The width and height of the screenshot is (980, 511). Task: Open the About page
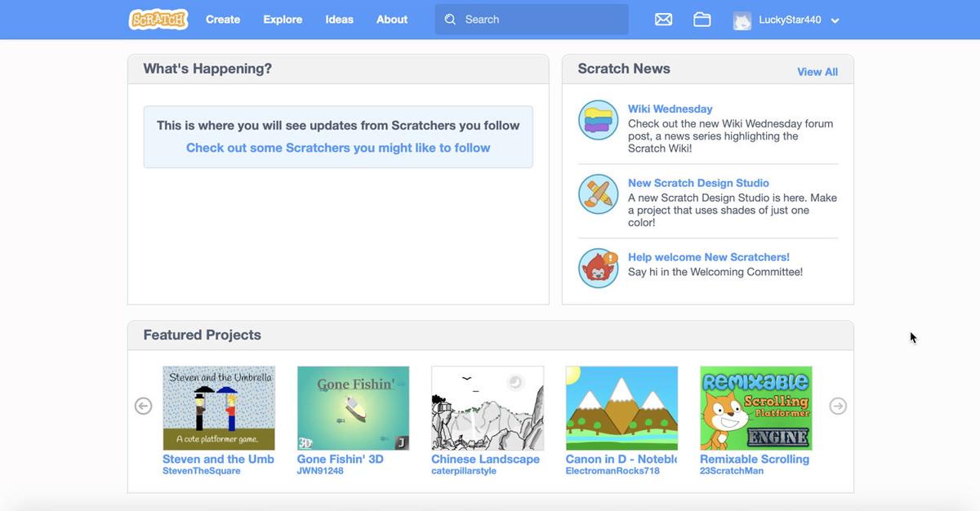[x=392, y=20]
